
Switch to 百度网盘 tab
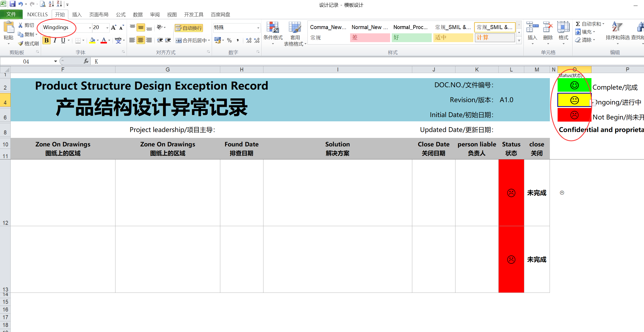pyautogui.click(x=221, y=14)
